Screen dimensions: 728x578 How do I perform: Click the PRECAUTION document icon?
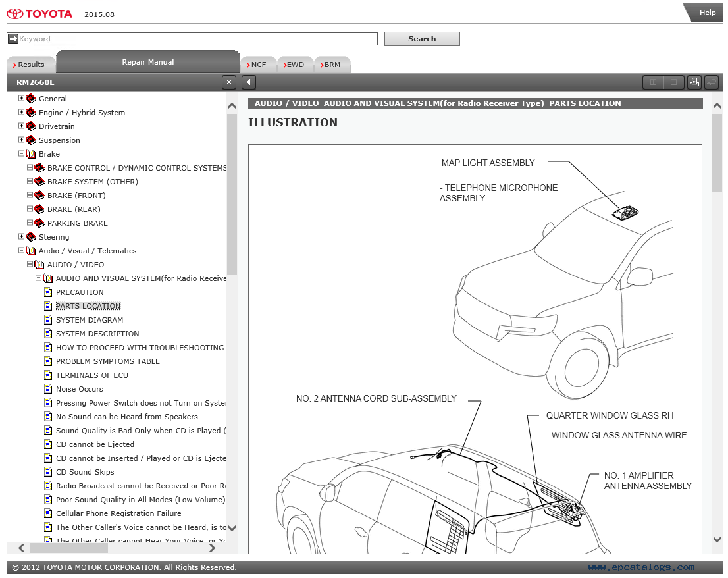click(x=48, y=292)
